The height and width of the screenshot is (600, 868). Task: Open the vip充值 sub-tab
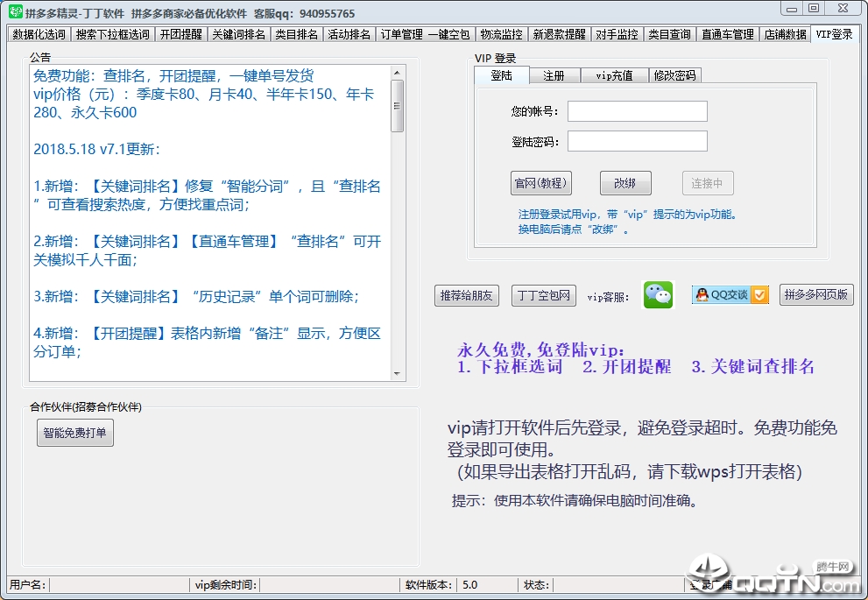pyautogui.click(x=614, y=76)
